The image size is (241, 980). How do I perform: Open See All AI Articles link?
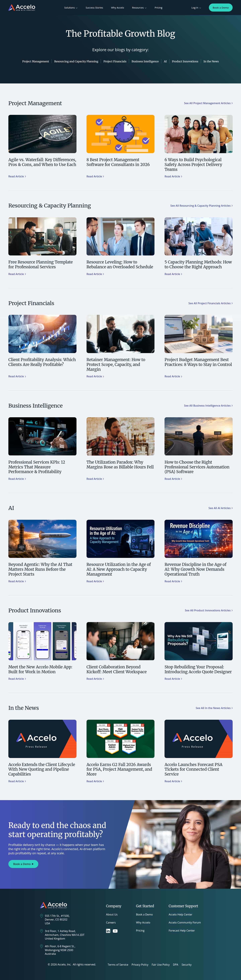coord(220,508)
